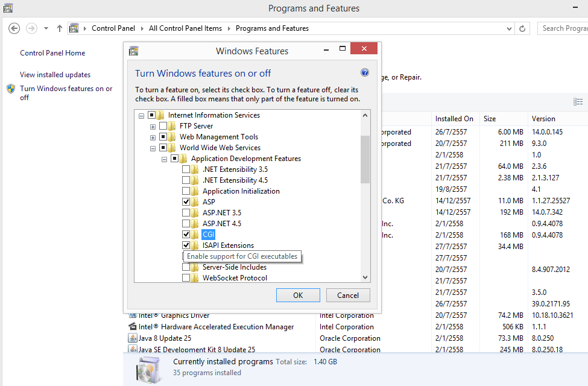Click the back navigation arrow
Viewport: 588px width, 386px height.
(14, 28)
